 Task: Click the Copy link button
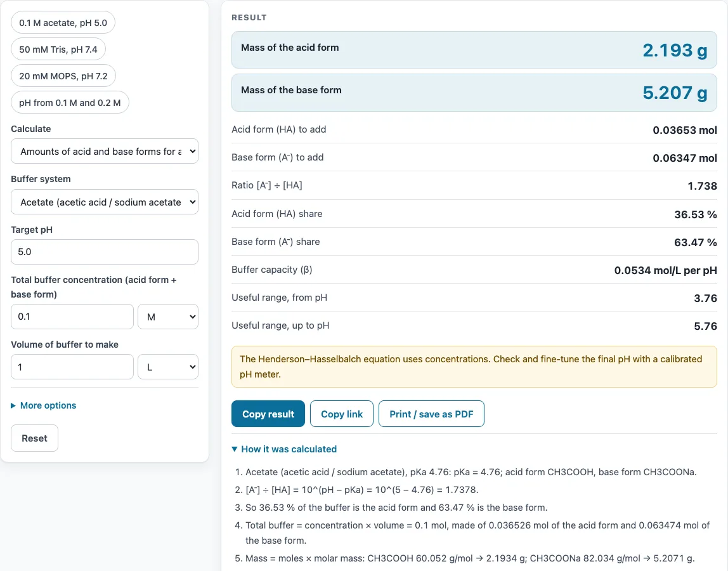pos(342,414)
